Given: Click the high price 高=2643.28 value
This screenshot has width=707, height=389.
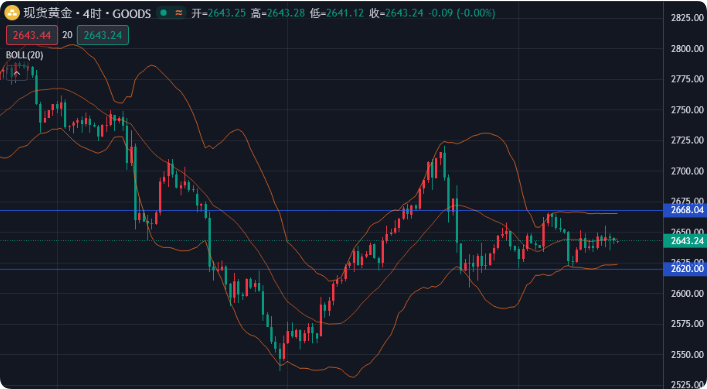Looking at the screenshot, I should coord(278,14).
